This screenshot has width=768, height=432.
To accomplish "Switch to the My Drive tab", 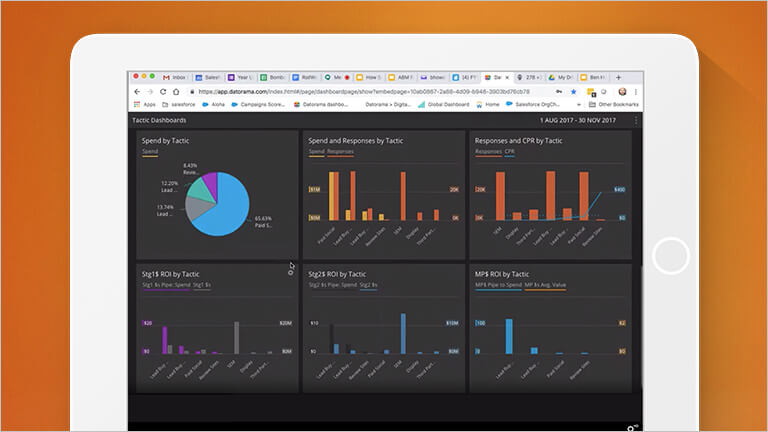I will coord(561,77).
